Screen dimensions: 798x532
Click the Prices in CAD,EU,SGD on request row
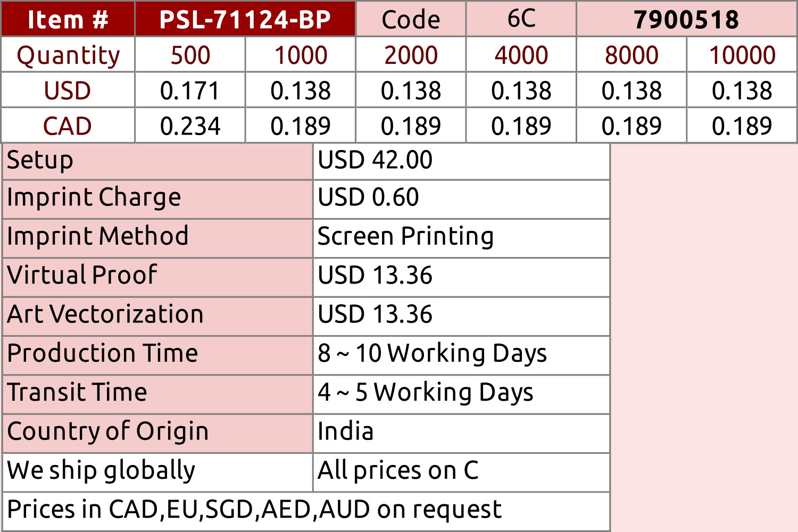coord(306,511)
